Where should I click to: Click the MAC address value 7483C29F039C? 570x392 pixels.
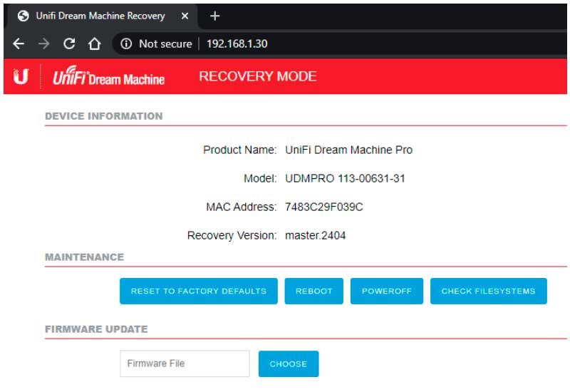click(324, 207)
